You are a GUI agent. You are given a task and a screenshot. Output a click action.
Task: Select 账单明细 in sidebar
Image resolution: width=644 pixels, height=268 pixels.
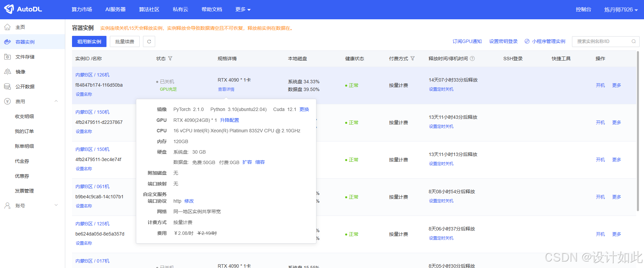(24, 146)
